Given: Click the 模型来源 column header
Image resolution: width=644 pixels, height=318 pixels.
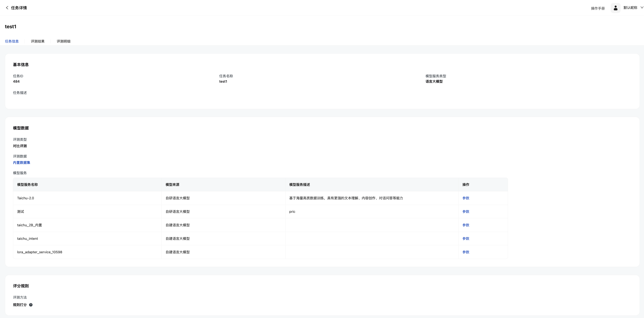Looking at the screenshot, I should (172, 185).
